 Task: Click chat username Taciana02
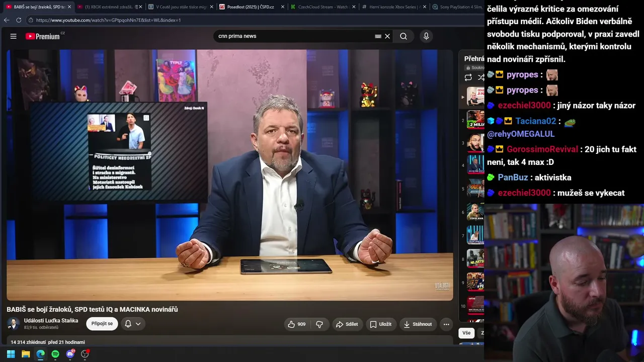coord(536,121)
